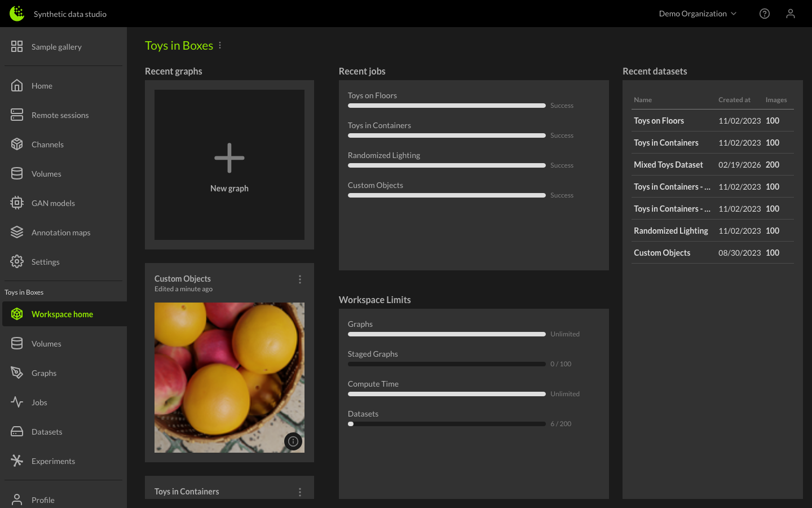The width and height of the screenshot is (812, 508).
Task: Go to Experiments in the workspace sidebar
Action: (53, 461)
